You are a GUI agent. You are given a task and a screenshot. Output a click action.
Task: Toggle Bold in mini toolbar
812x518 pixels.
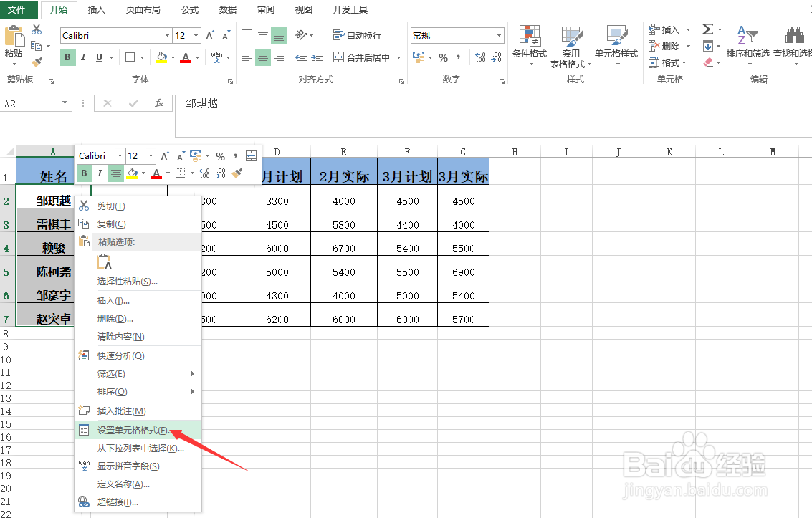(84, 173)
